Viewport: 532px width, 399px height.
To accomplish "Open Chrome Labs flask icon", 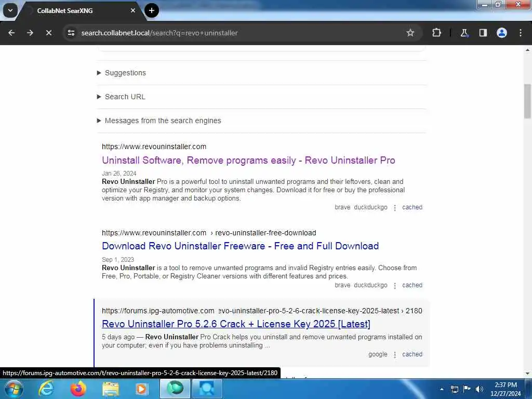I will pos(464,33).
